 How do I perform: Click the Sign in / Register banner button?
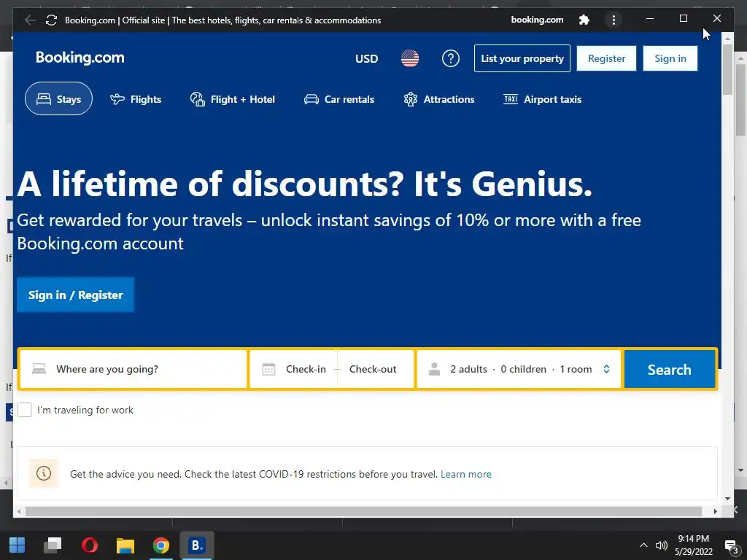point(75,295)
